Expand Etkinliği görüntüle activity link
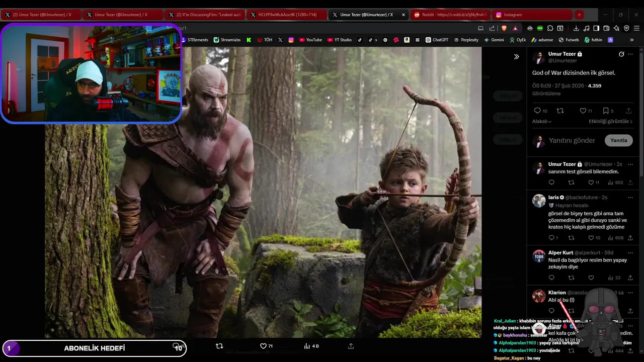The height and width of the screenshot is (362, 644). coord(611,121)
